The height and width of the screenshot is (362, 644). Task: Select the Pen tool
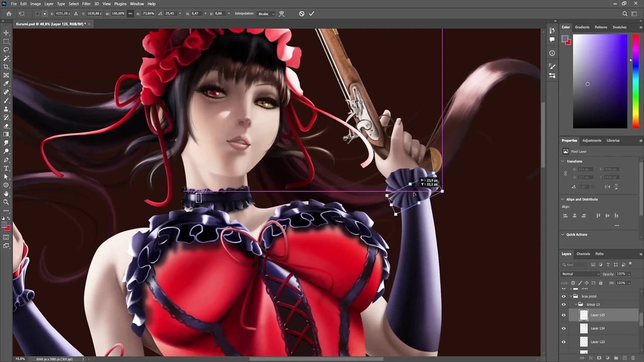point(6,160)
